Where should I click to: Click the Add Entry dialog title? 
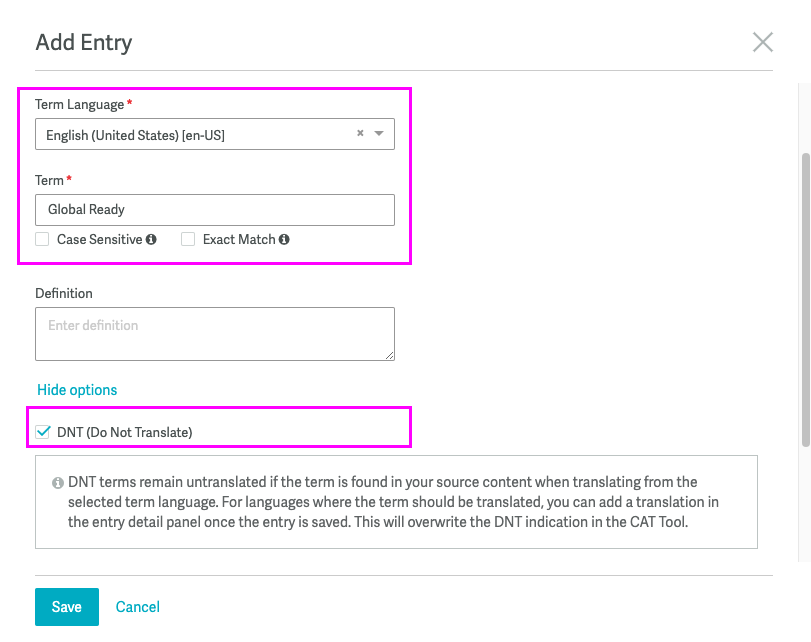pos(84,42)
